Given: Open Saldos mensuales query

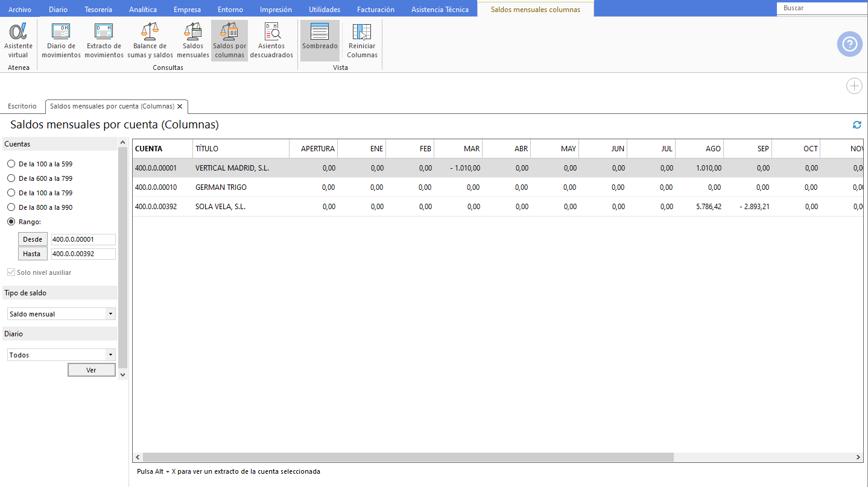Looking at the screenshot, I should click(x=193, y=41).
